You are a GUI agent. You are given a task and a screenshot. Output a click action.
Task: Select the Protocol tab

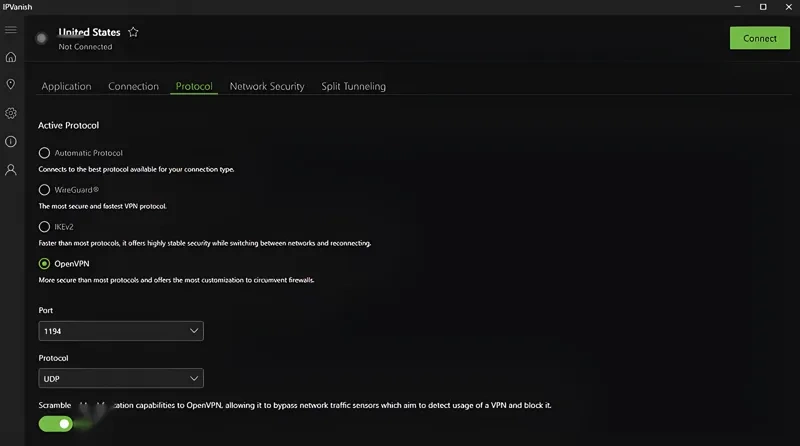tap(194, 86)
